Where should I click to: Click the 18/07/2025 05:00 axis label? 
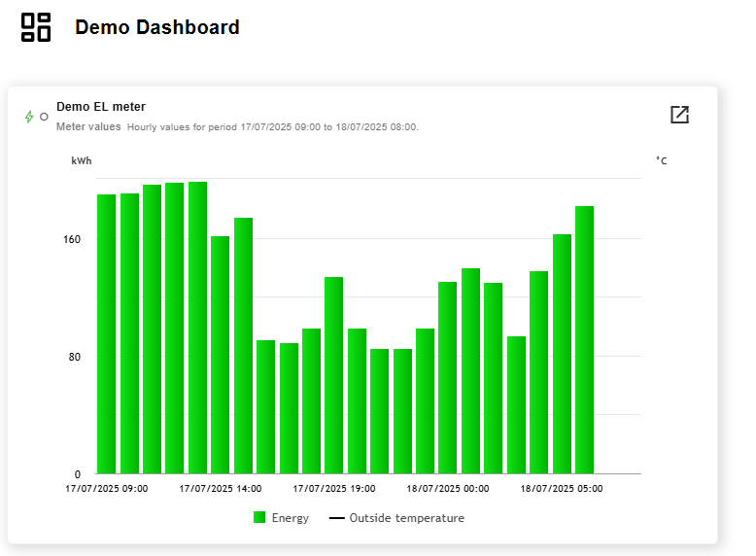pos(562,489)
